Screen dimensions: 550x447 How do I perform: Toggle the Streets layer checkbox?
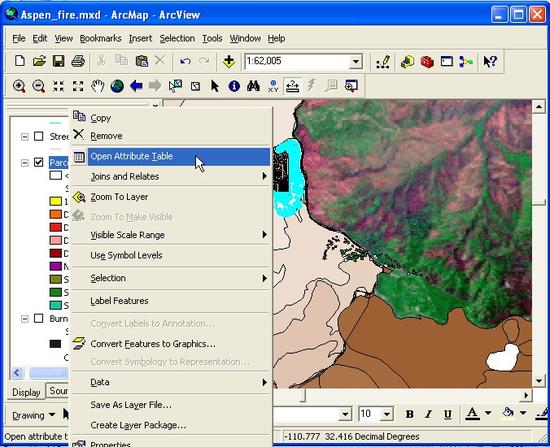click(x=39, y=136)
